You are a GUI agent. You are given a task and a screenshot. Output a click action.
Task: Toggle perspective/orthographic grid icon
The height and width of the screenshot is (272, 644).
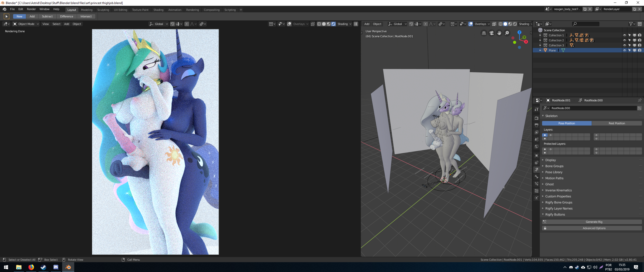(x=484, y=33)
